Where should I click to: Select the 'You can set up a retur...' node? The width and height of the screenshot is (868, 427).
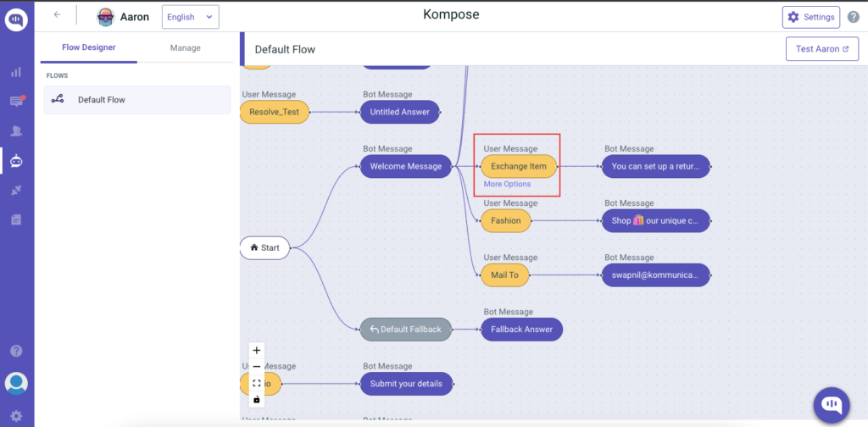655,166
